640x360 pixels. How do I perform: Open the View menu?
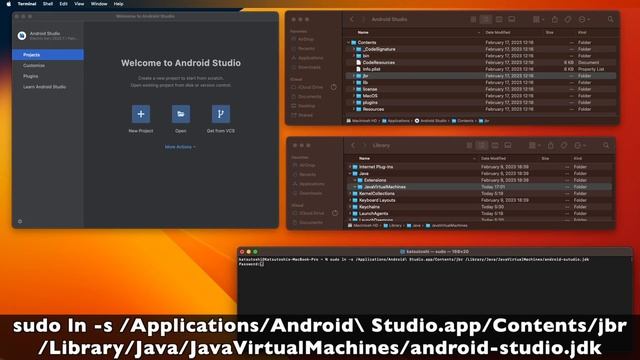tap(79, 4)
